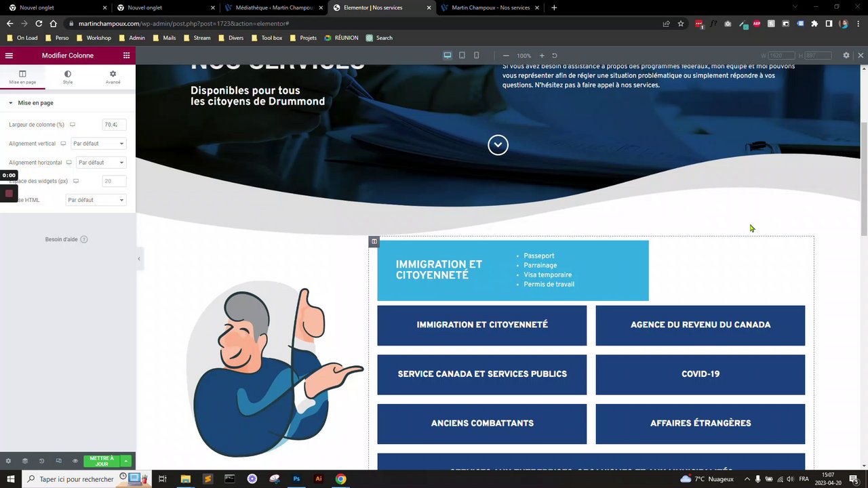
Task: Open the Elementor widgets grid panel
Action: (x=126, y=56)
